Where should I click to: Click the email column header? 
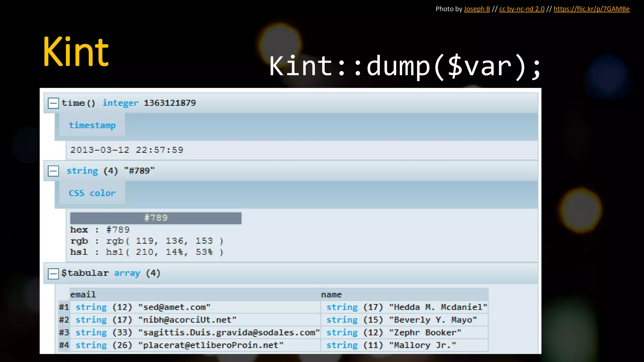195,294
